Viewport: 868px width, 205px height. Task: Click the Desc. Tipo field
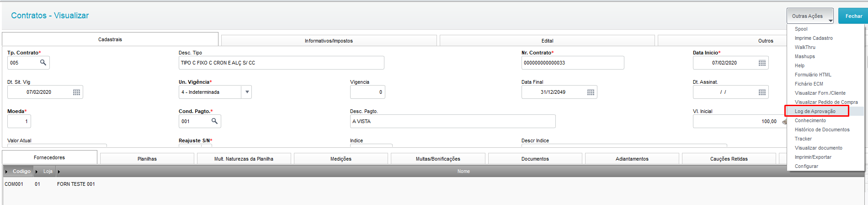pos(281,63)
